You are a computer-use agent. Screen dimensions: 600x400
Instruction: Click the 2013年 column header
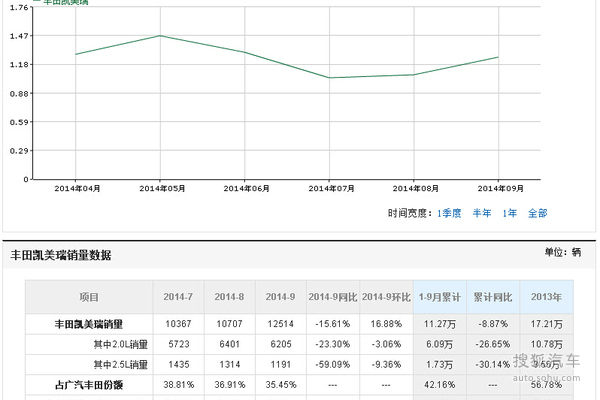[x=545, y=297]
